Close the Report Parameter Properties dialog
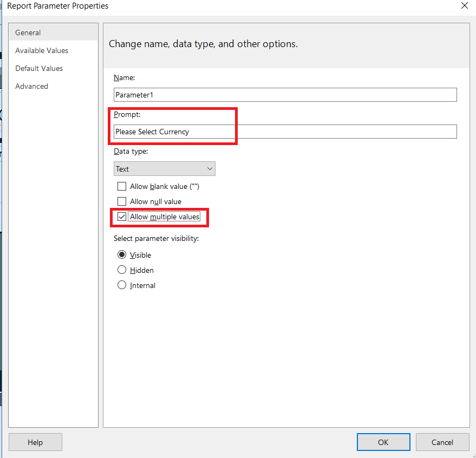Image resolution: width=476 pixels, height=458 pixels. pyautogui.click(x=464, y=6)
